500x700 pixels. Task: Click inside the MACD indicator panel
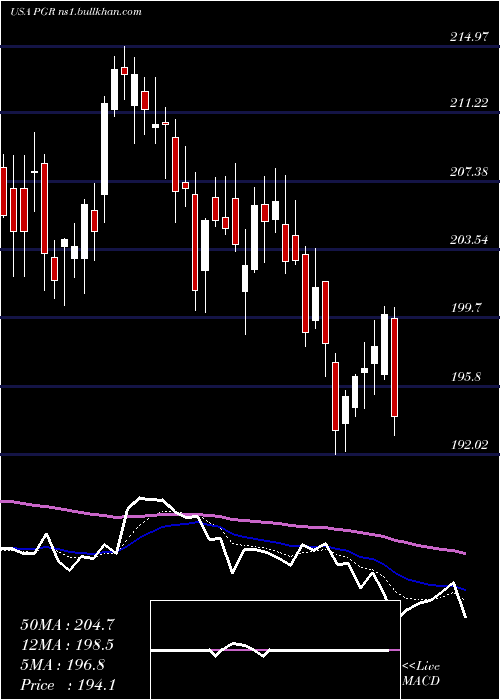[x=275, y=650]
